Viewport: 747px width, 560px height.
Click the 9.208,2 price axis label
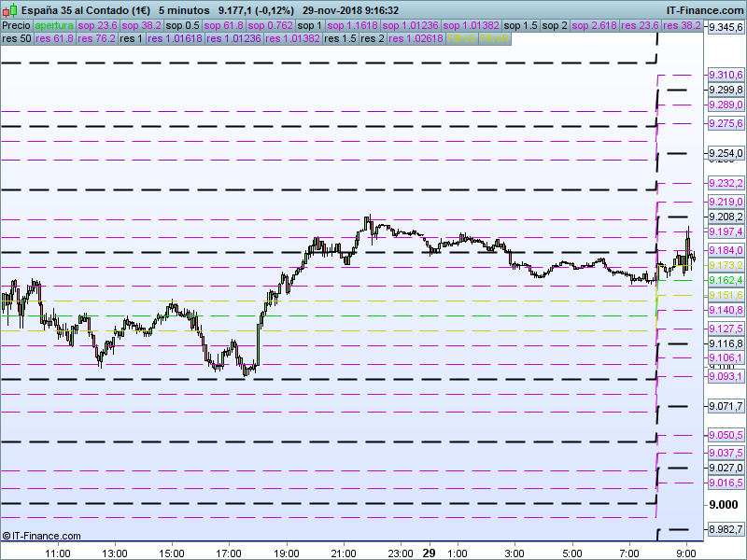click(x=726, y=217)
